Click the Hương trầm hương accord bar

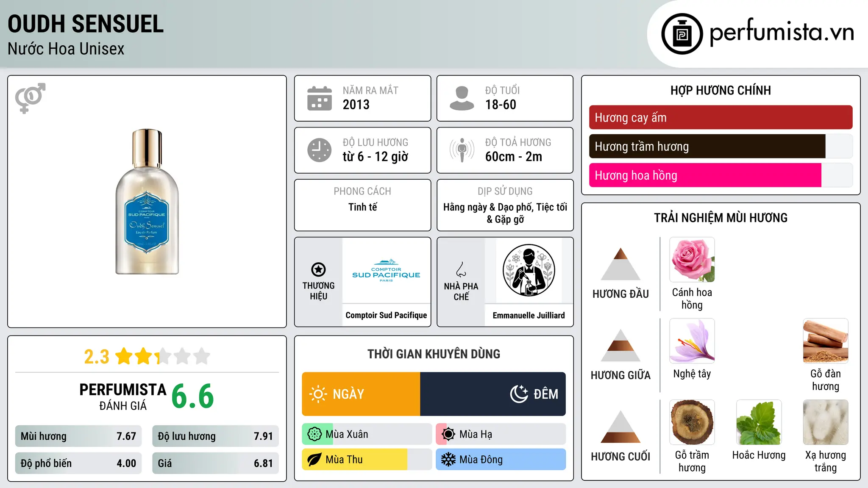721,146
